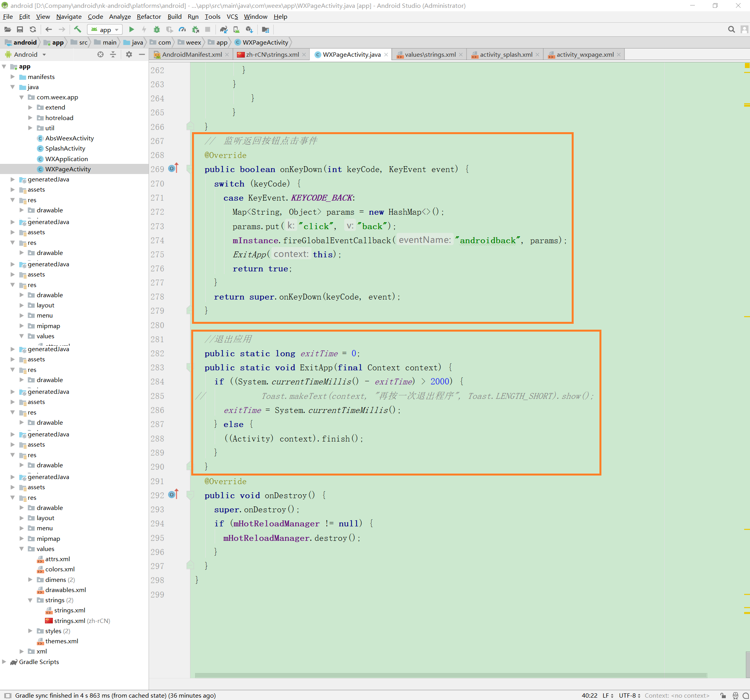Sync project with Gradle files
This screenshot has height=700, width=750.
coord(223,29)
